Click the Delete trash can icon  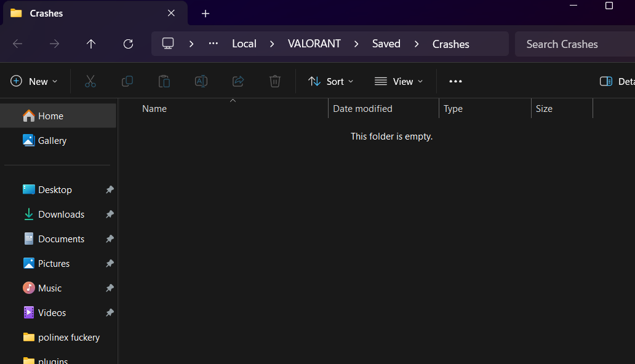[x=275, y=81]
